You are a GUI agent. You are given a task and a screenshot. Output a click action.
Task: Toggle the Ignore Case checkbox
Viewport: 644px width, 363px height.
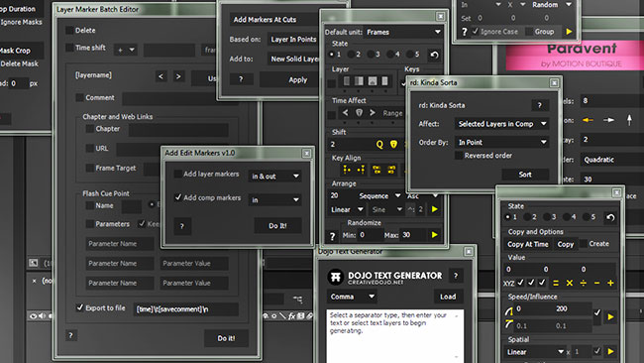pos(476,32)
